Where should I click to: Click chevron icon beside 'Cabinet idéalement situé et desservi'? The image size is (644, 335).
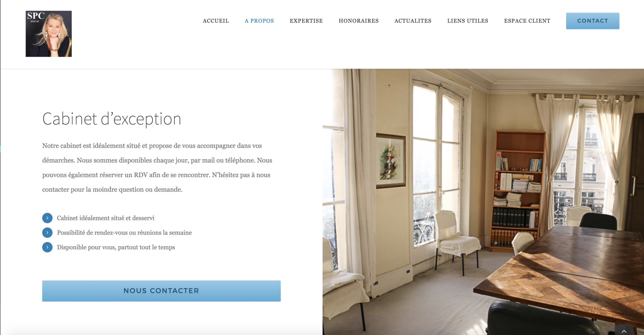(47, 218)
